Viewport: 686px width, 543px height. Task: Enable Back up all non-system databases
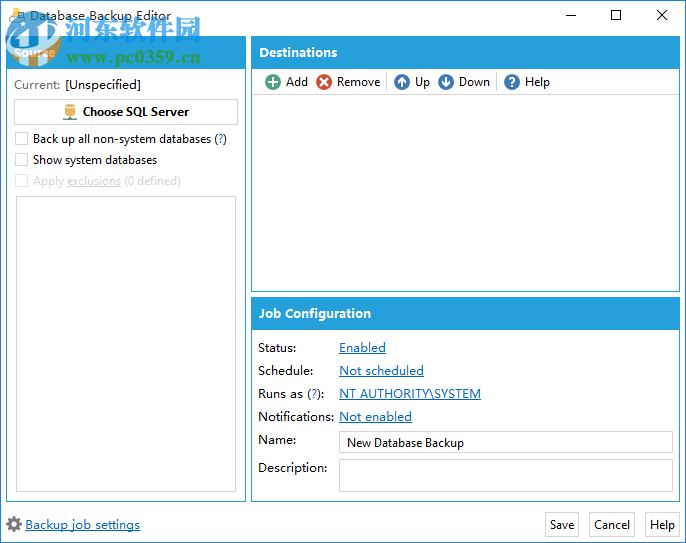point(21,139)
